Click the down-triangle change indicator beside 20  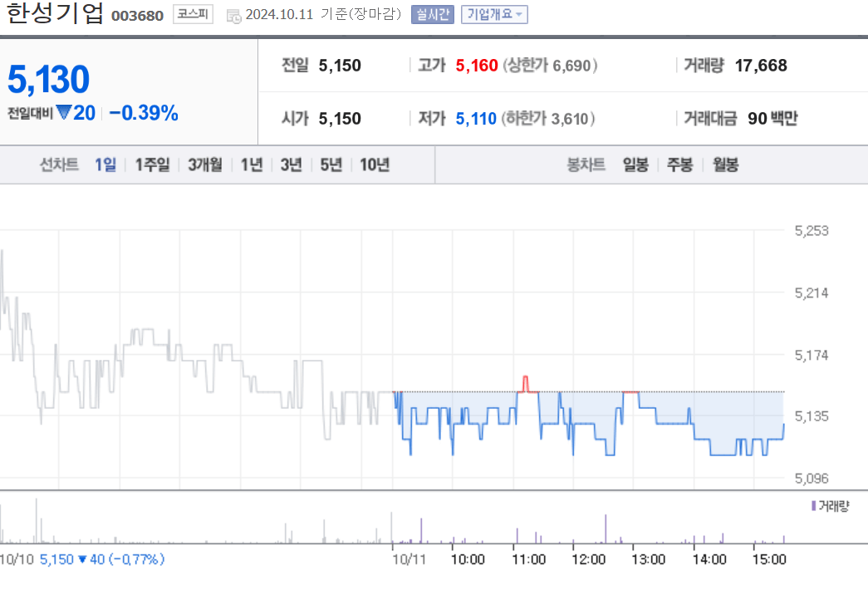tap(64, 112)
